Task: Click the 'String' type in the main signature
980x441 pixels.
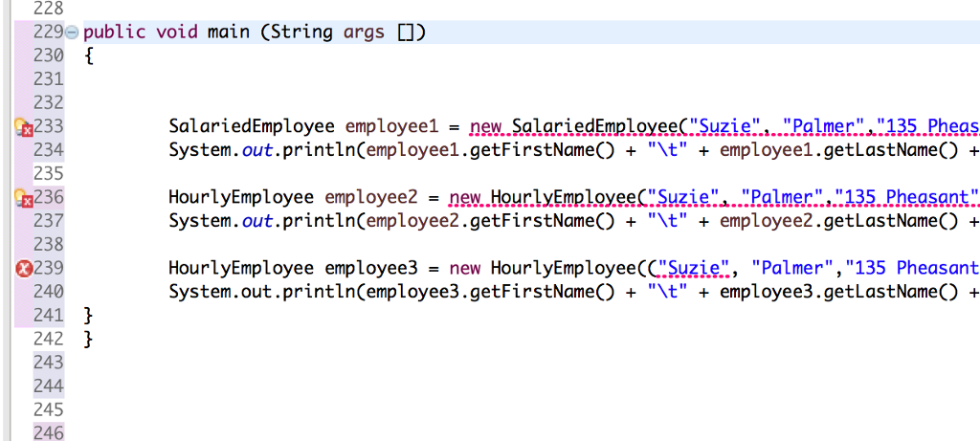Action: [301, 32]
